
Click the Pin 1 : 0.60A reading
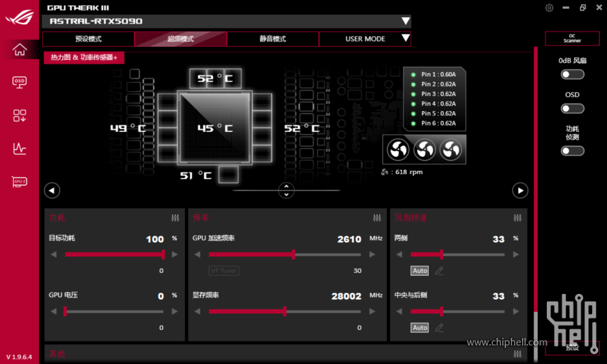tap(438, 74)
